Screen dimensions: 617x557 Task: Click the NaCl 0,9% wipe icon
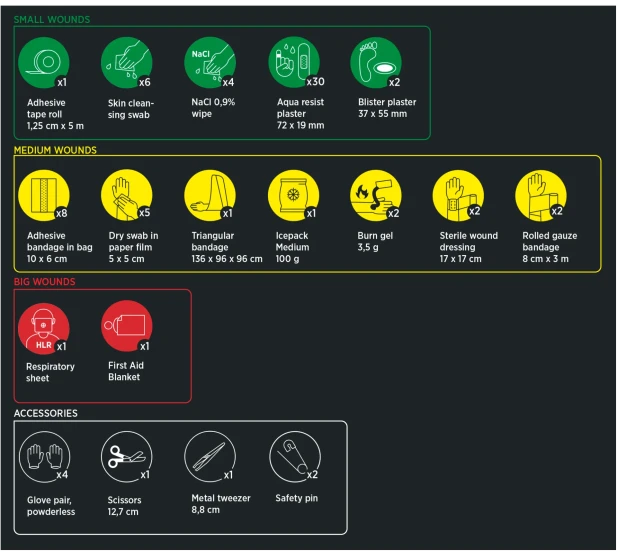point(210,63)
